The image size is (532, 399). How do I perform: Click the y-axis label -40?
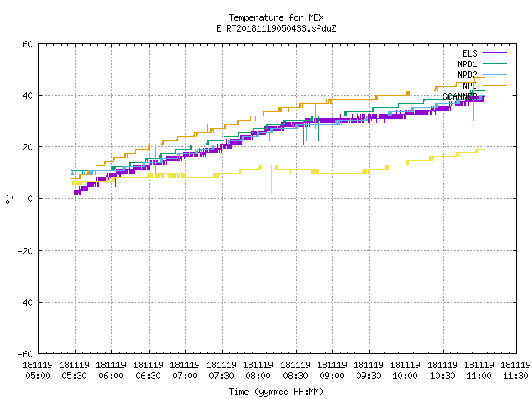pyautogui.click(x=25, y=303)
